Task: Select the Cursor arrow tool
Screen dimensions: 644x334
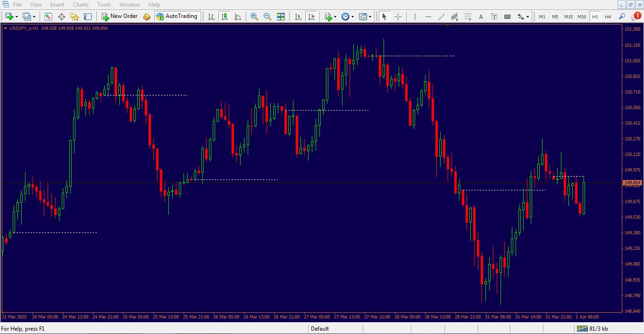Action: click(385, 17)
